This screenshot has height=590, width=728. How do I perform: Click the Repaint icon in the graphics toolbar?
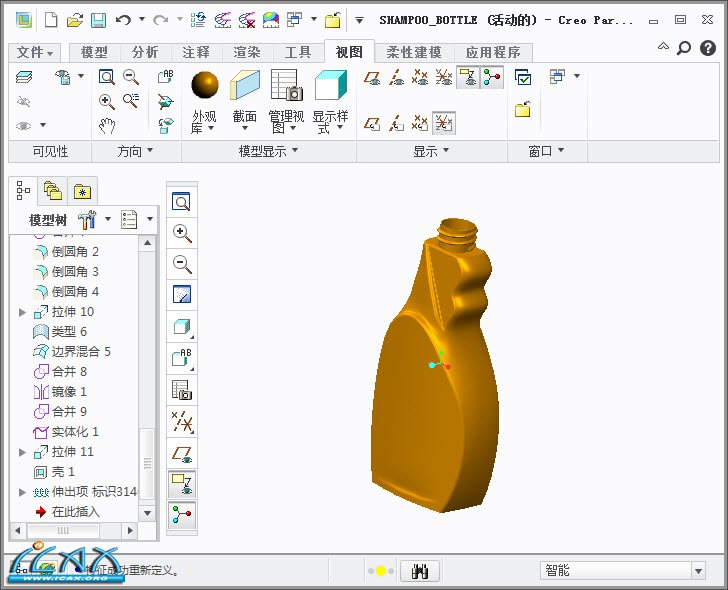[x=182, y=295]
